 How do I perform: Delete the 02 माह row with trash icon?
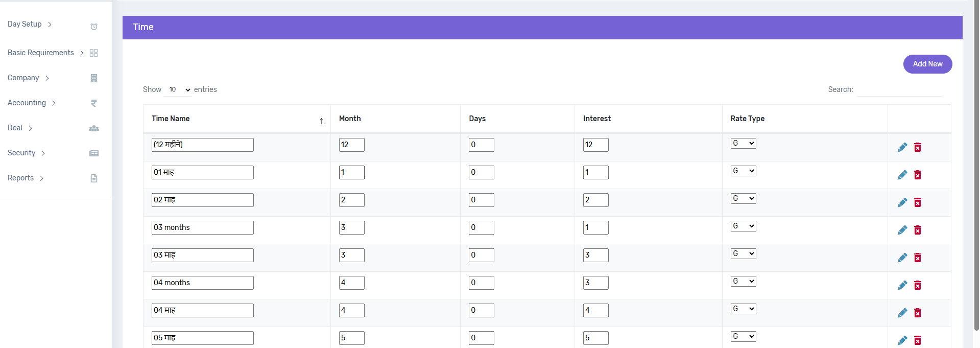click(918, 202)
